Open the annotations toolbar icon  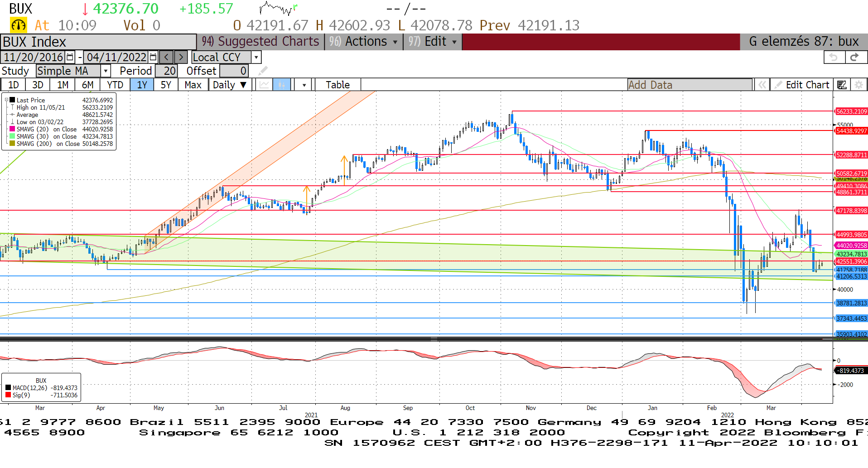[x=842, y=85]
